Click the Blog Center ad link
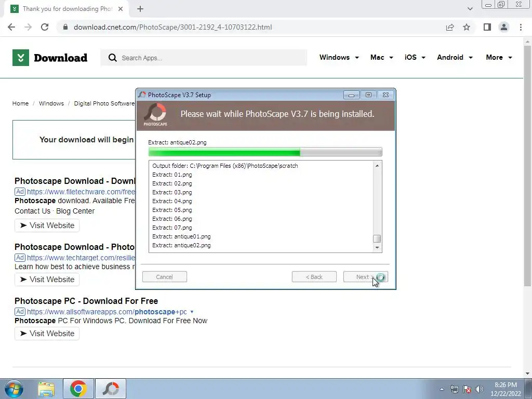532x399 pixels. pos(75,211)
